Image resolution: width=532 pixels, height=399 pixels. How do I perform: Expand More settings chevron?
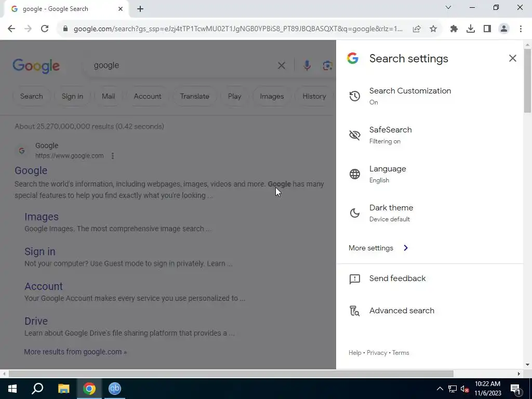pos(406,248)
